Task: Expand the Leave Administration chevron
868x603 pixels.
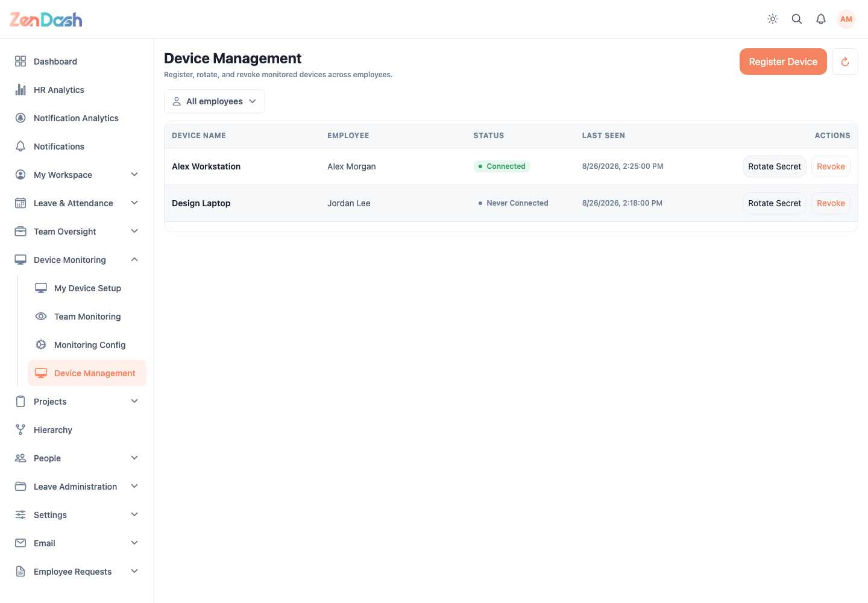Action: point(134,486)
